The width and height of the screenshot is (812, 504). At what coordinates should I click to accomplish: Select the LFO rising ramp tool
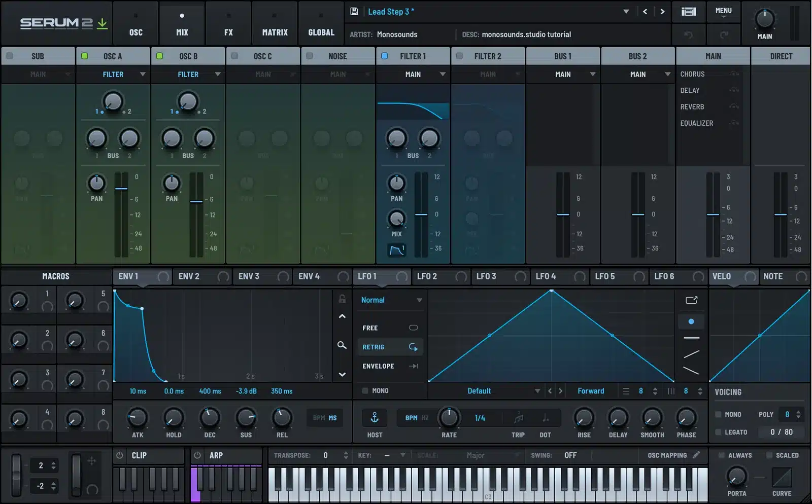tap(691, 354)
